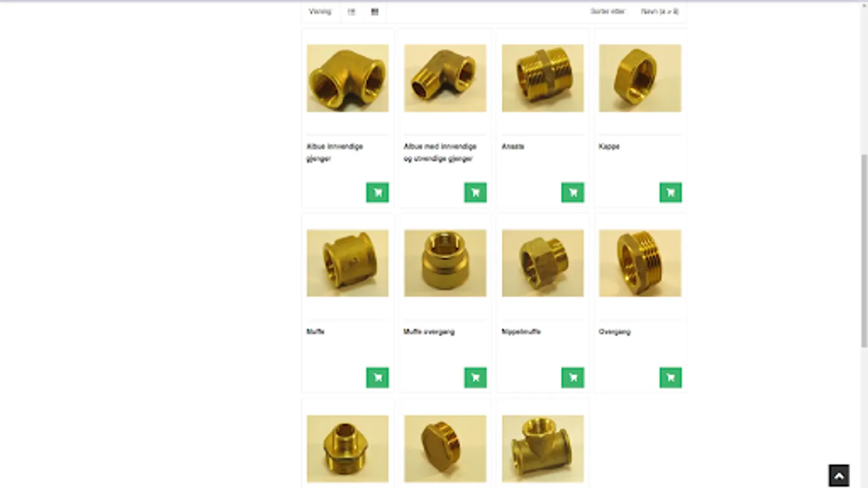Add Kappe to cart

pyautogui.click(x=671, y=192)
